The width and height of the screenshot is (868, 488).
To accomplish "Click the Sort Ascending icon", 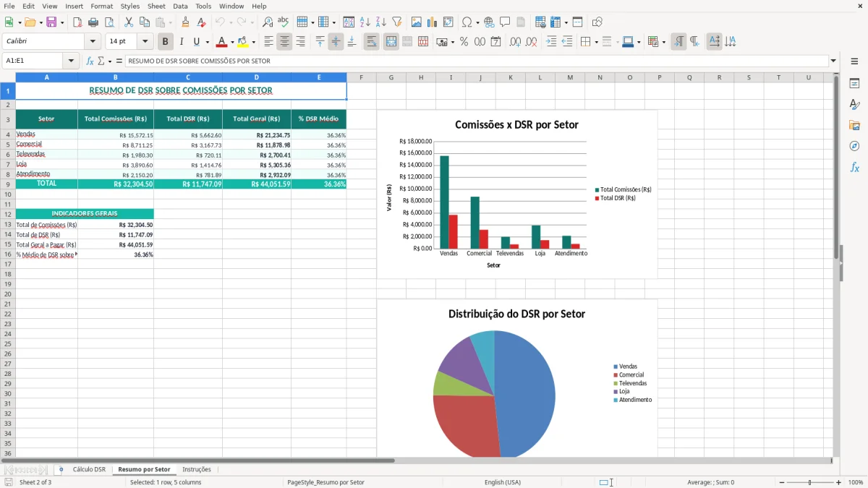I will click(365, 22).
